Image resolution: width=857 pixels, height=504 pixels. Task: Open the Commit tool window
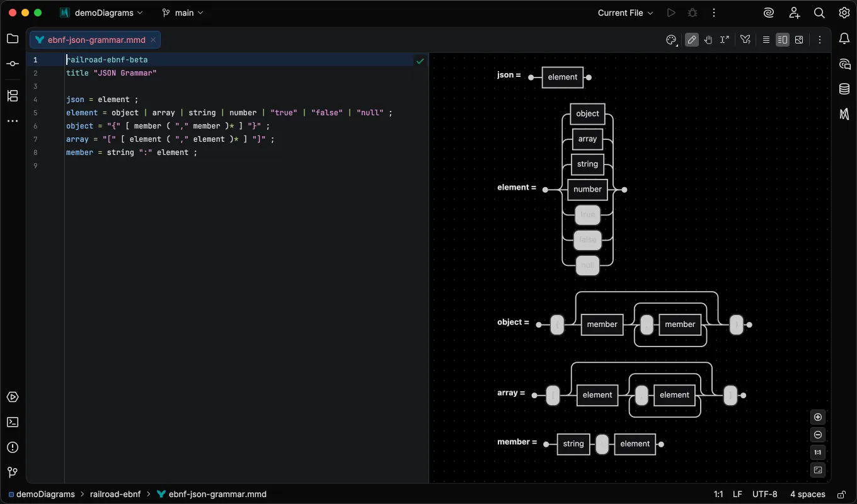pyautogui.click(x=13, y=64)
